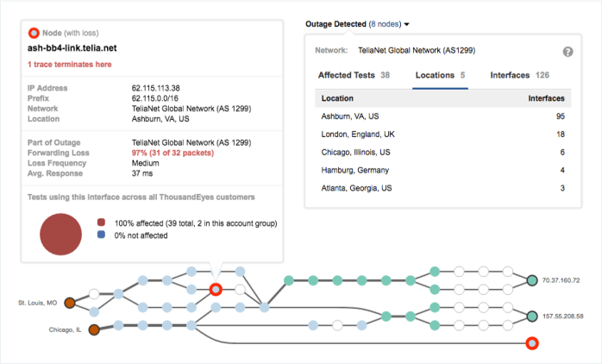Screen dimensions: 602x364
Task: Click the 70.37.160.72 label
Action: pyautogui.click(x=561, y=280)
